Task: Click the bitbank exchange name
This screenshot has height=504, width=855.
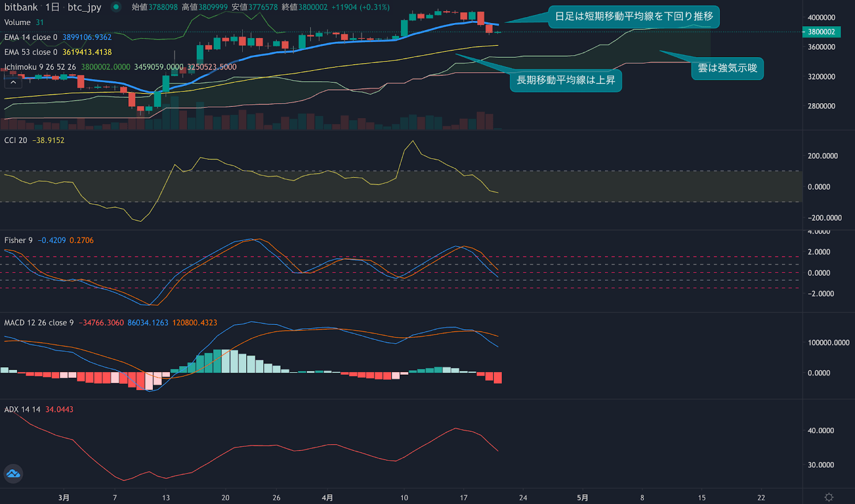Action: tap(21, 7)
